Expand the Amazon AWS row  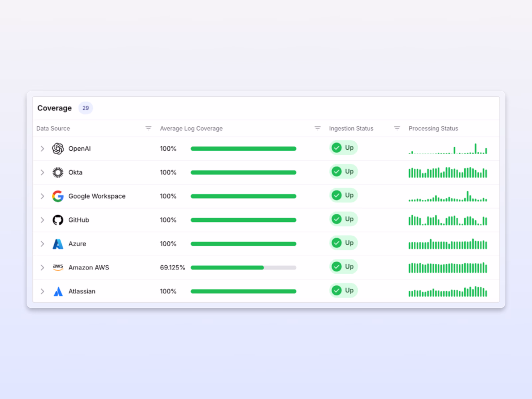point(42,267)
